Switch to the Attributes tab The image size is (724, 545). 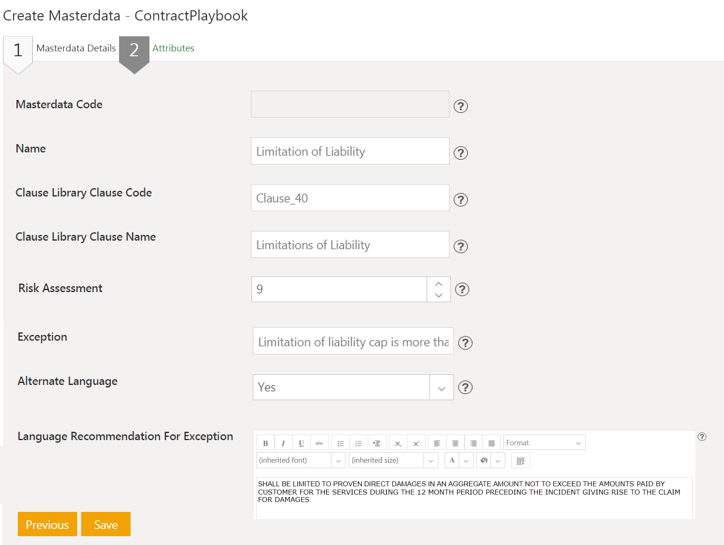click(173, 48)
